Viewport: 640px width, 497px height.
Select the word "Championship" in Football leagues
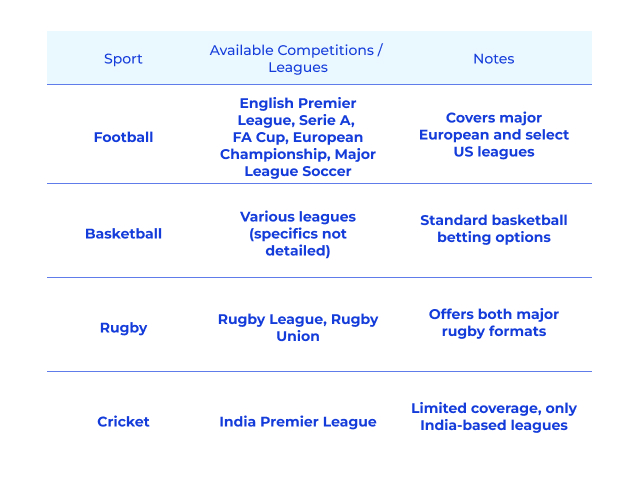click(268, 154)
